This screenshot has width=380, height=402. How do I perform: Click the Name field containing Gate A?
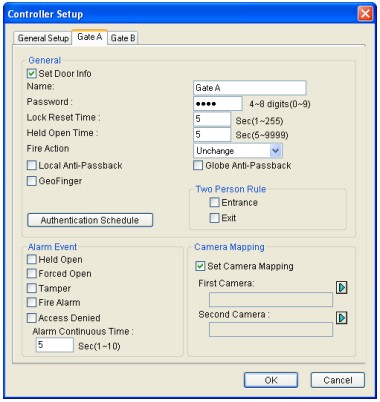(x=250, y=88)
